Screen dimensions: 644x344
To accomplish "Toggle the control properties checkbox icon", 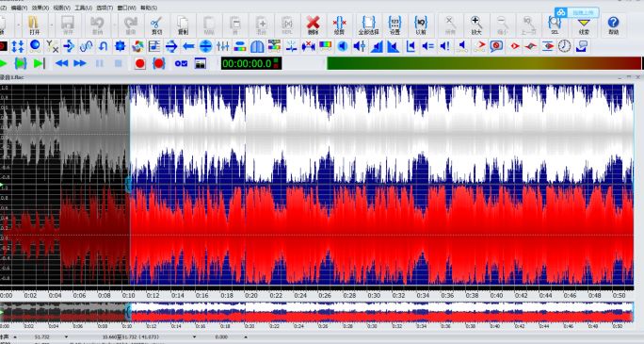I will tap(181, 64).
